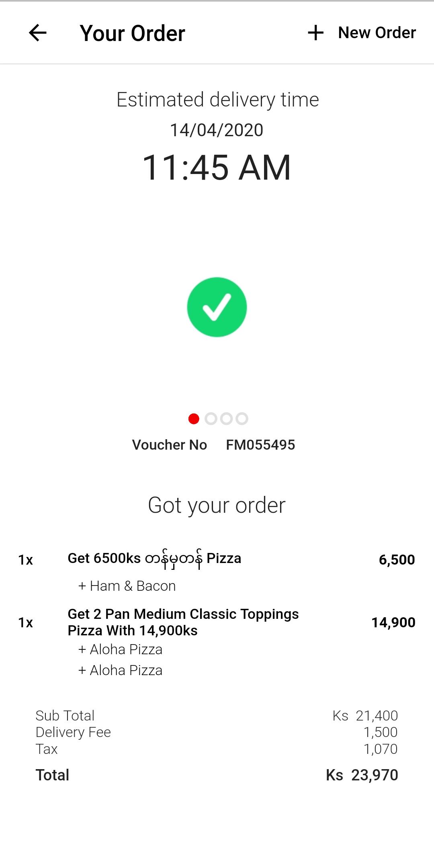Tap the 14/04/2020 delivery date
Screen dimensions: 434x868
point(217,130)
